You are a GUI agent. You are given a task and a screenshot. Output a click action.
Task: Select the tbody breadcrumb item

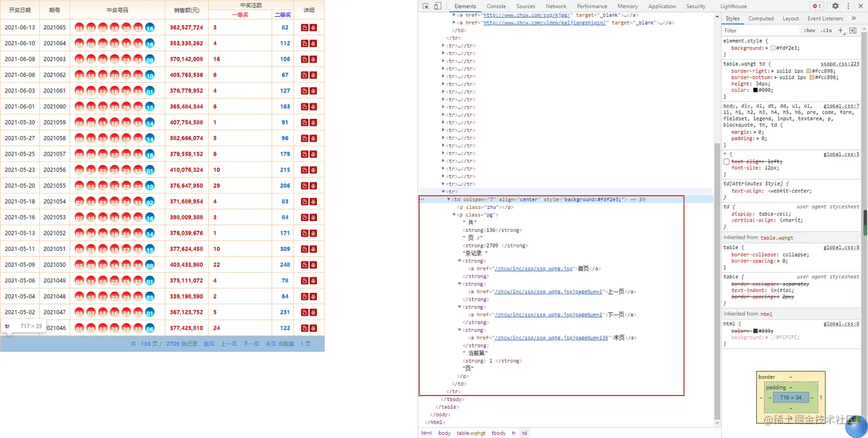(499, 433)
